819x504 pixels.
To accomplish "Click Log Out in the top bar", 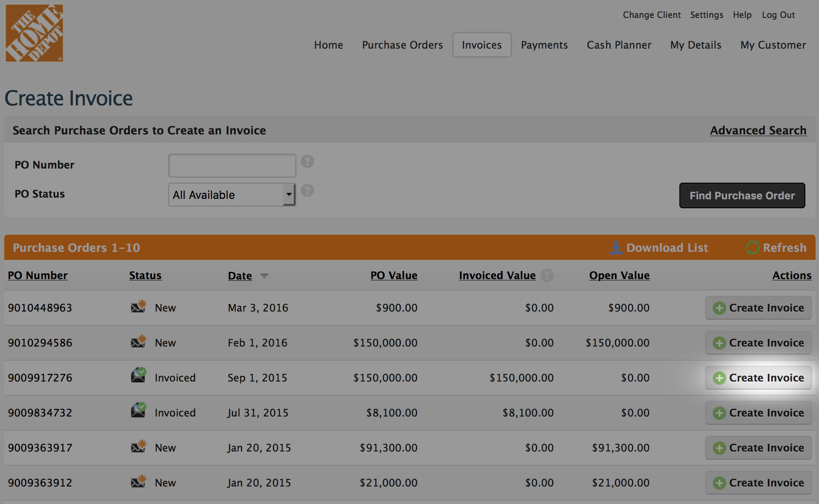I will click(778, 15).
